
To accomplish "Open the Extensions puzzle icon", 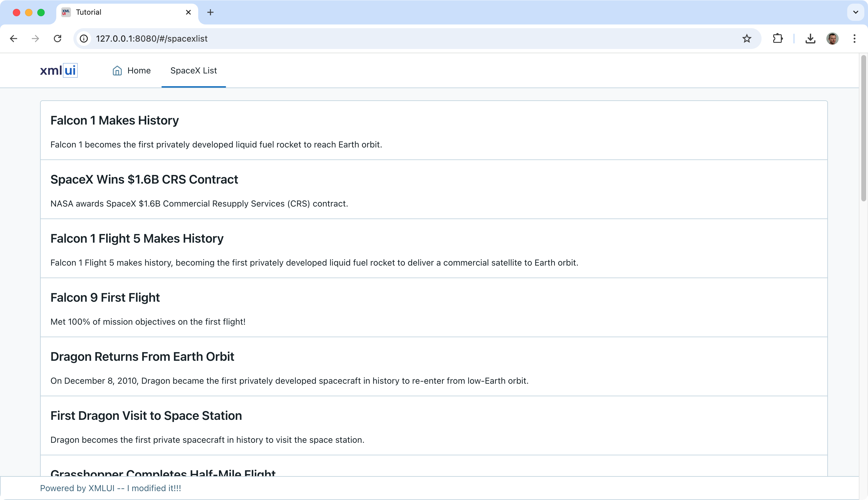I will pos(777,39).
